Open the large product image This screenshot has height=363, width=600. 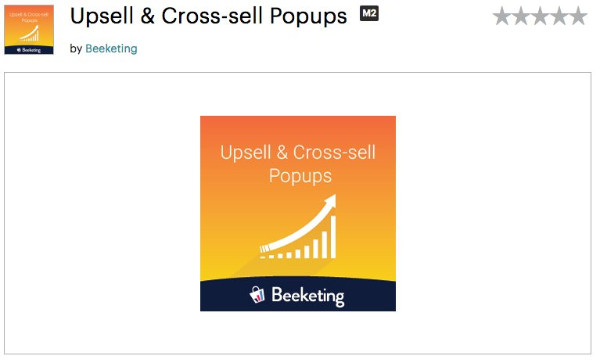(x=298, y=213)
